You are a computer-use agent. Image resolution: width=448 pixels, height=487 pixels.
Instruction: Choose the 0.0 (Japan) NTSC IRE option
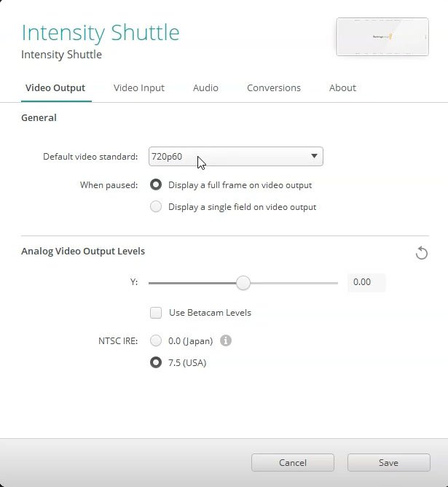pyautogui.click(x=156, y=340)
